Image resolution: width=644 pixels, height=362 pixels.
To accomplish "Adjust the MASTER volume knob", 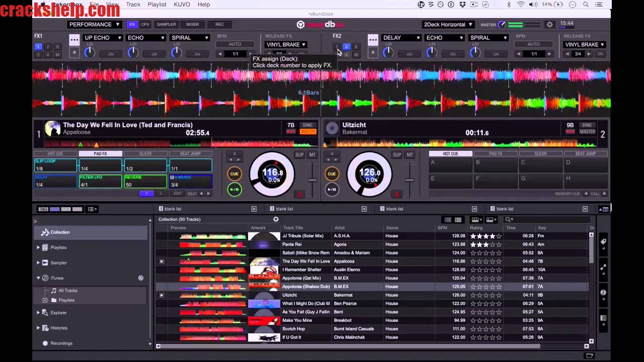I will (502, 25).
